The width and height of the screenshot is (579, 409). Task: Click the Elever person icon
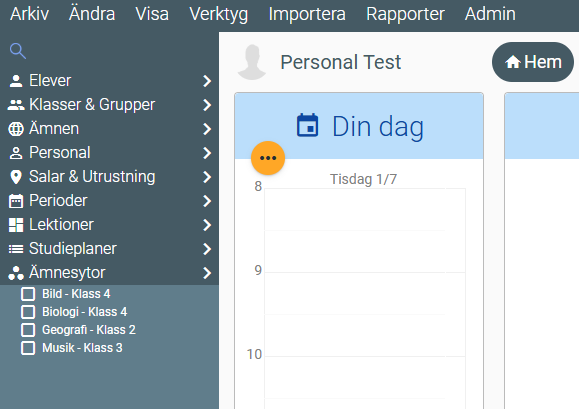16,81
